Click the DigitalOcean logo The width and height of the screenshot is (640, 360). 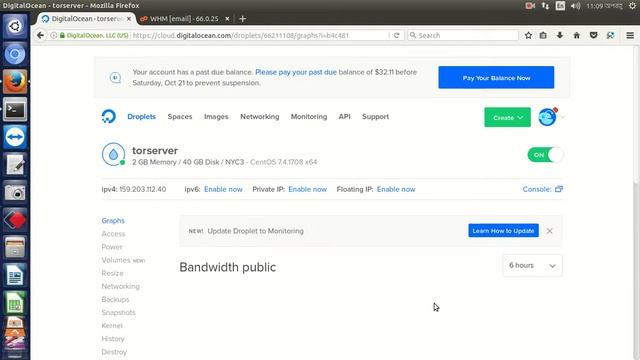[x=109, y=117]
